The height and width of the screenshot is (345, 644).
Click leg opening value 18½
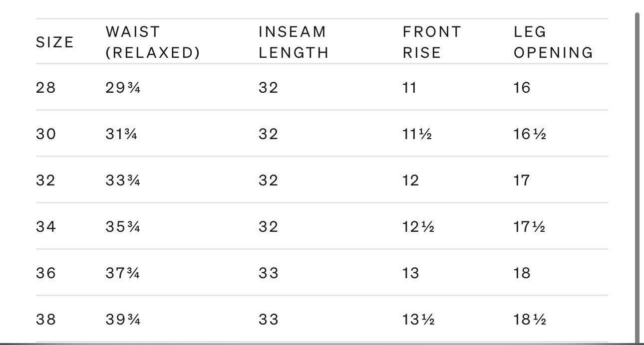point(530,320)
